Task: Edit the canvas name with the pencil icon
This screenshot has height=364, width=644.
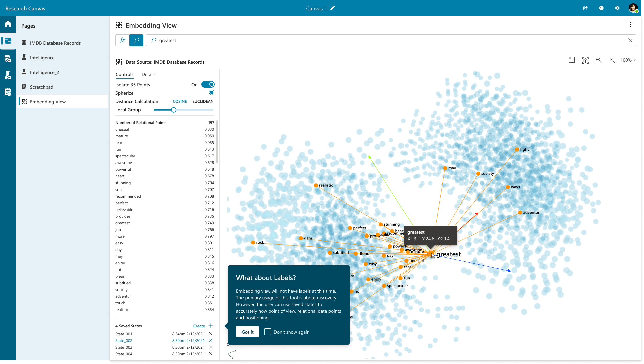Action: (332, 8)
